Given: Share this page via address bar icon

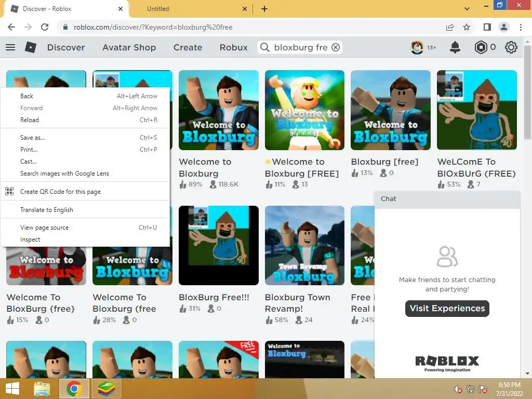Looking at the screenshot, I should 450,27.
